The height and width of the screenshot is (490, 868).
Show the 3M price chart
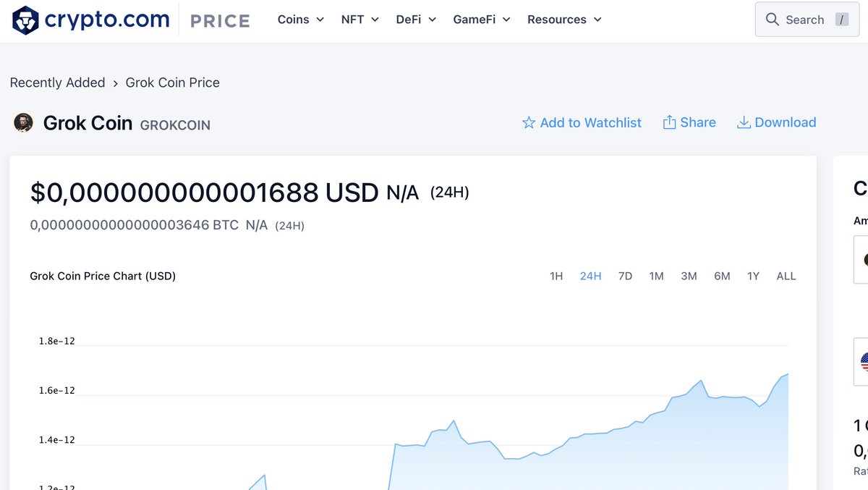click(x=689, y=276)
